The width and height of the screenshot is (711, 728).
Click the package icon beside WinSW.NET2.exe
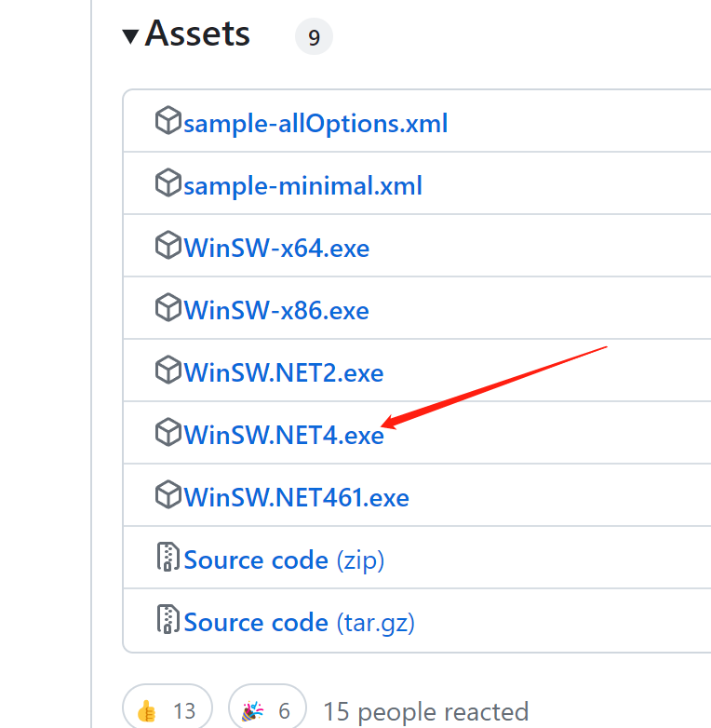(168, 370)
